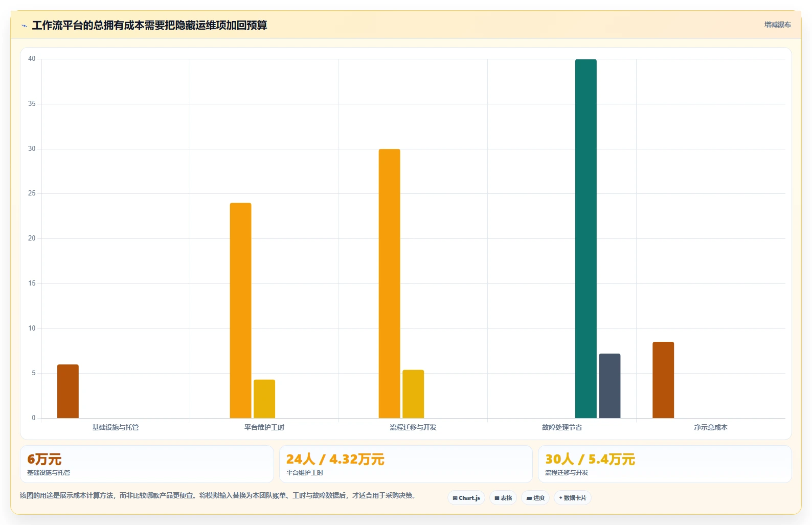Click the 基础设施与托管 caption under 6万元
812x525 pixels.
pyautogui.click(x=49, y=473)
